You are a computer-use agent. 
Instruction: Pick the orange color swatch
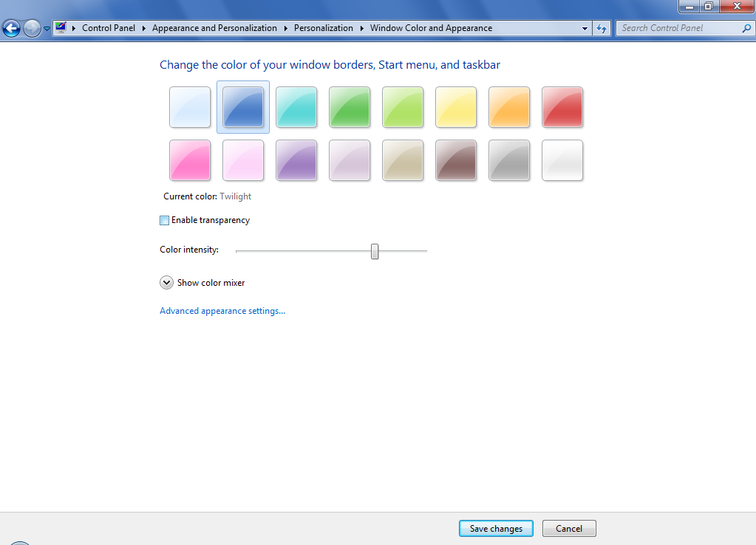coord(509,107)
